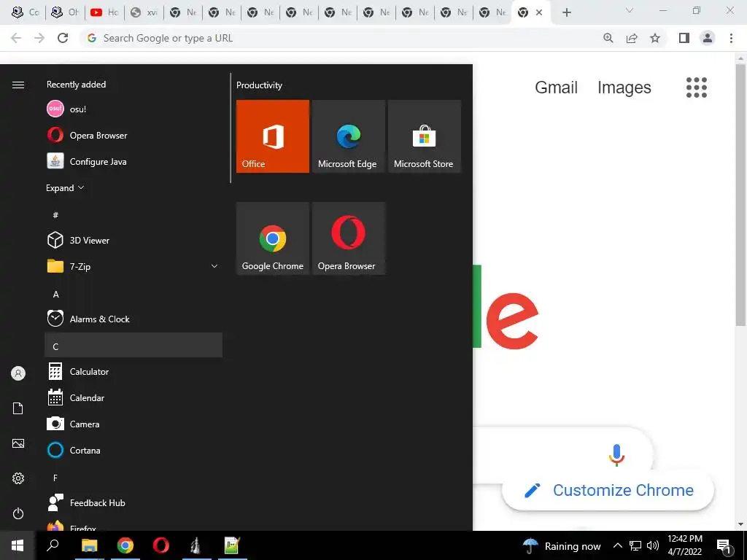Open Google apps grid
Image resolution: width=747 pixels, height=560 pixels.
pyautogui.click(x=697, y=87)
